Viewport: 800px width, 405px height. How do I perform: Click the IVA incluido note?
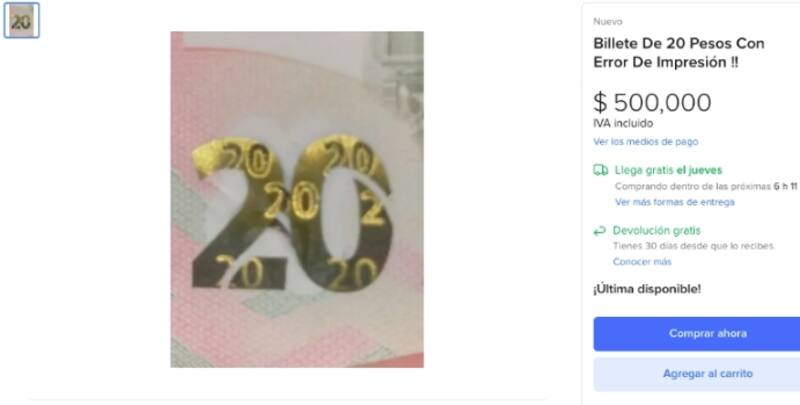[623, 123]
